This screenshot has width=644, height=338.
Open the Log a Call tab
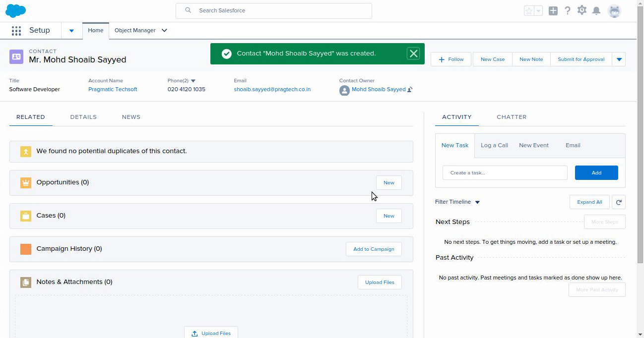(x=494, y=146)
